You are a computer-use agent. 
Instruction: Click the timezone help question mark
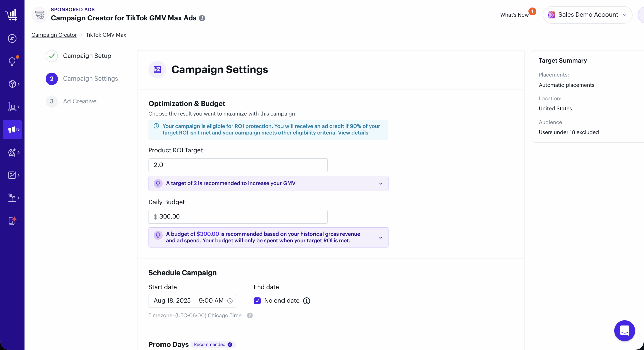point(249,316)
